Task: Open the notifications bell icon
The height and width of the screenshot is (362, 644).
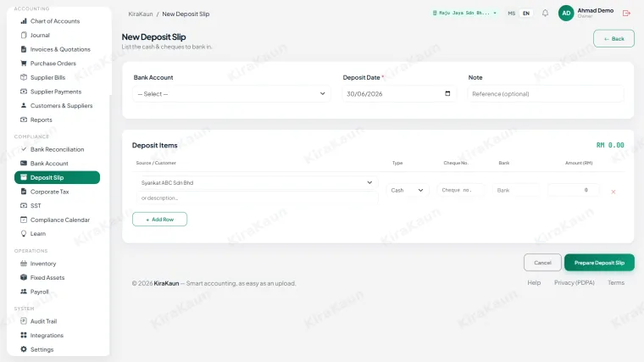Action: pyautogui.click(x=545, y=14)
